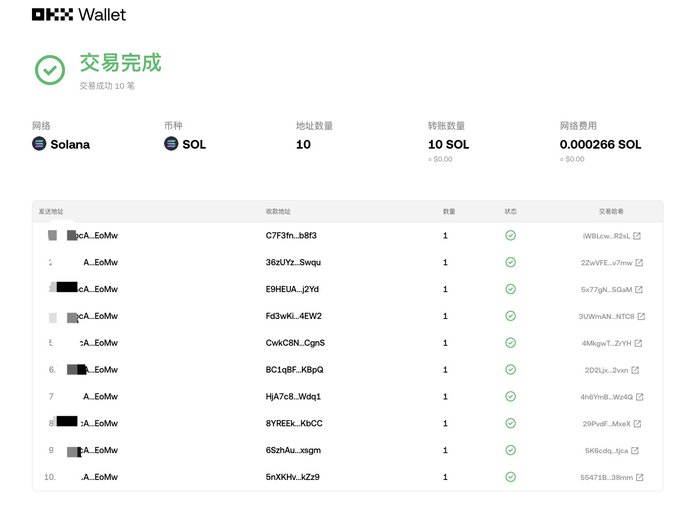Open transaction hash link 5K6cdq...tjca
680x513 pixels.
(606, 451)
